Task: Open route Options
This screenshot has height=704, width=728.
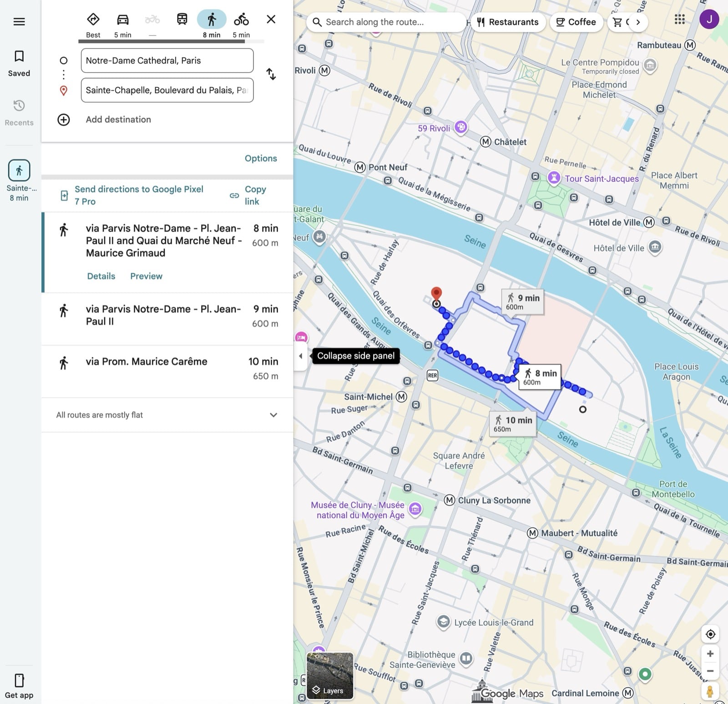Action: [x=260, y=158]
